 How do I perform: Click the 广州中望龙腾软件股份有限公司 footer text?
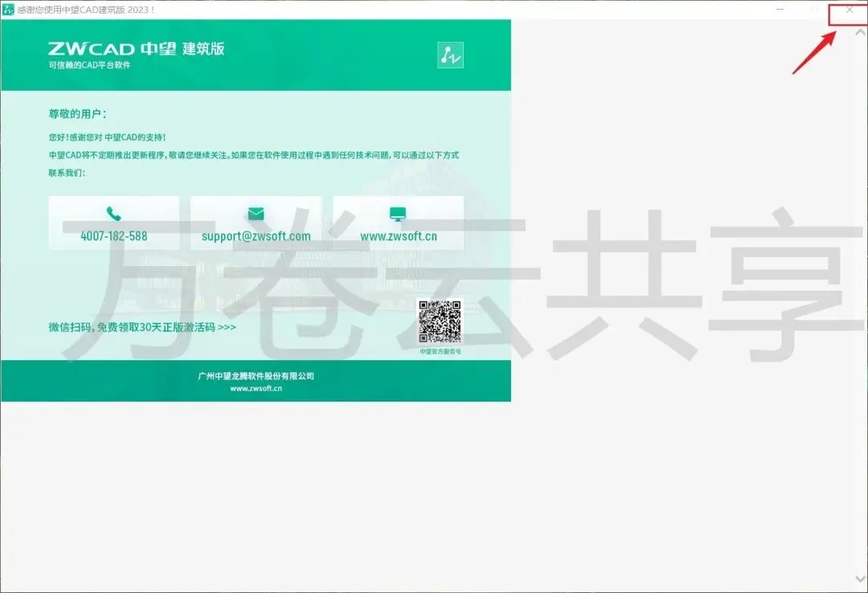256,376
